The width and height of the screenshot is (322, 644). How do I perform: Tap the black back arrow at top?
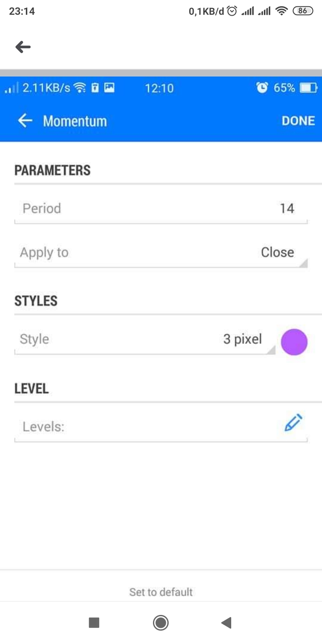point(23,47)
